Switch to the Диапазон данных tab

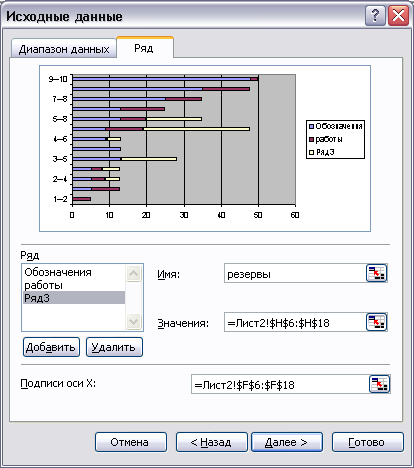64,49
